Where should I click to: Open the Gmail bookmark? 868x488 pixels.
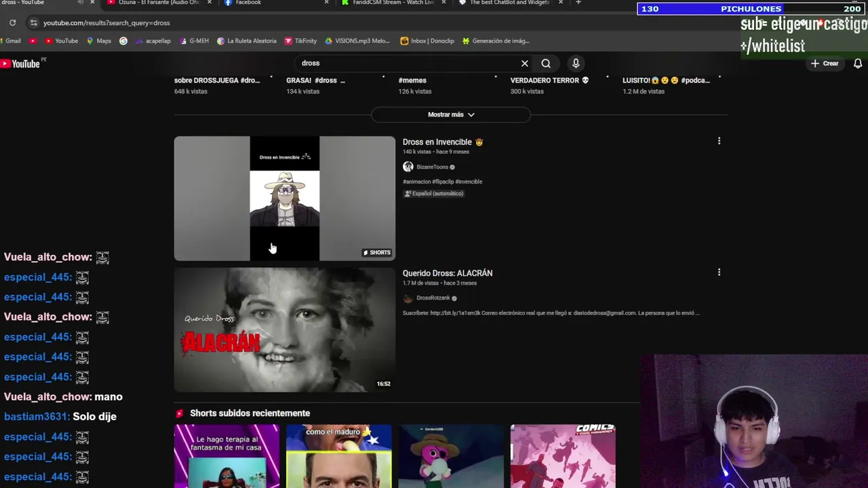coord(9,41)
